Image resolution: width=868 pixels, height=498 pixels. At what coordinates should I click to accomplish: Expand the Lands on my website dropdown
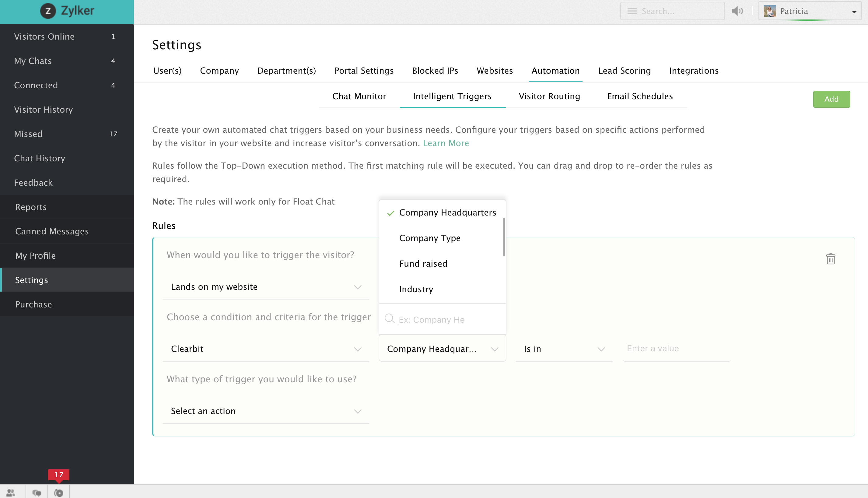coord(266,287)
